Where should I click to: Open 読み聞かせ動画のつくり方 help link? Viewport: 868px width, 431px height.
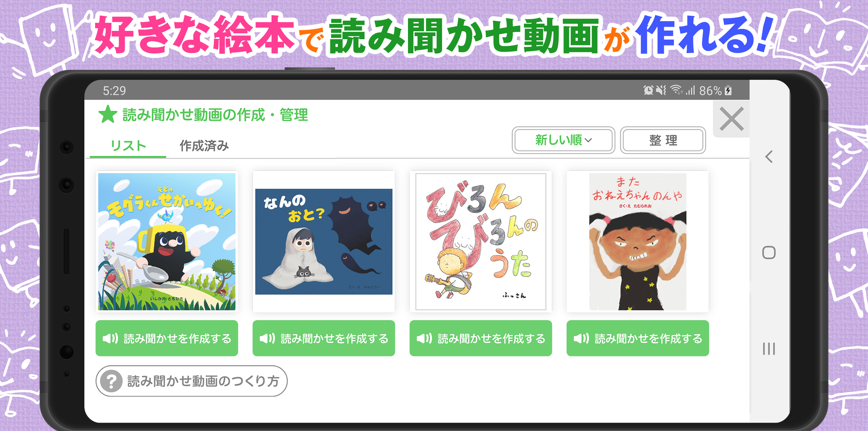point(192,381)
